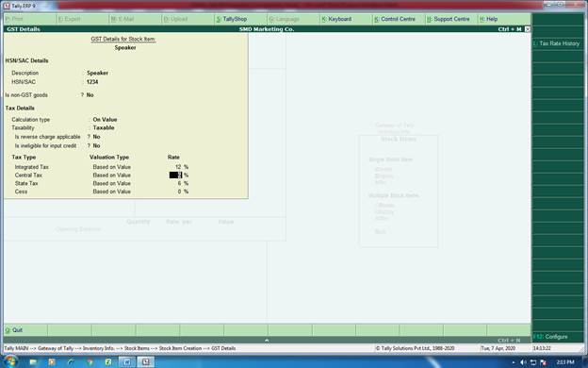Click the volume speaker tray icon
The image size is (588, 368).
pyautogui.click(x=524, y=362)
